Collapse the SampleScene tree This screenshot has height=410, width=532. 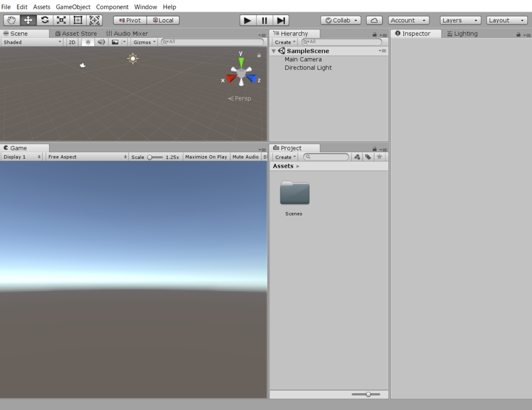[x=273, y=51]
